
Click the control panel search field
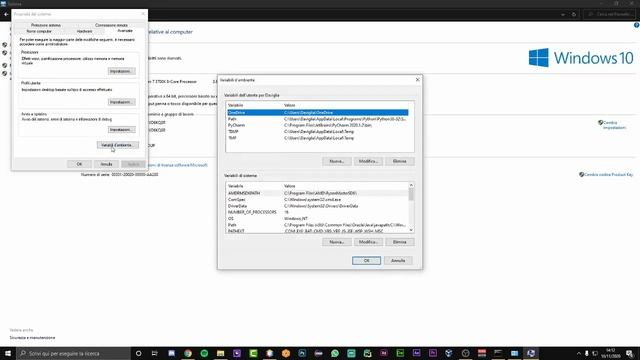(x=610, y=14)
